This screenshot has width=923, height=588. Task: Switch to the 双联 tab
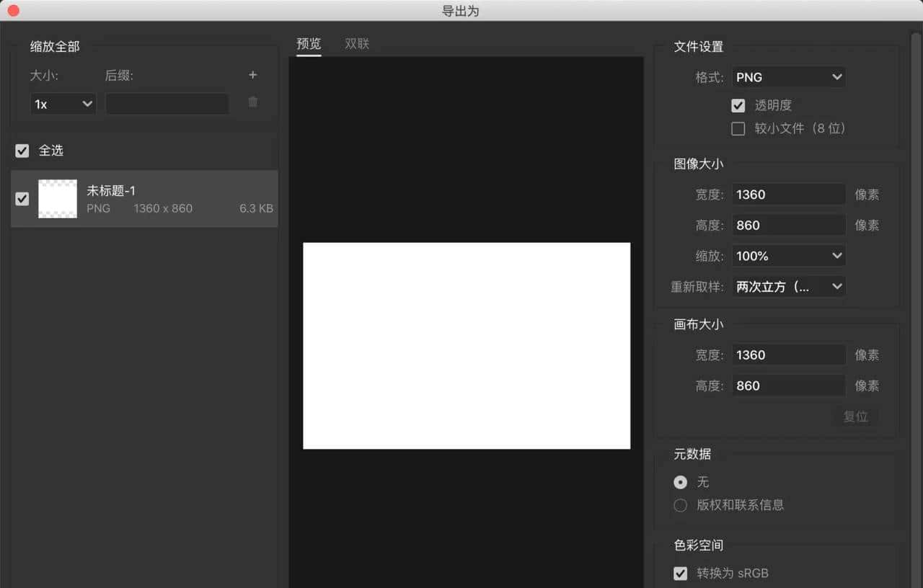[x=356, y=43]
